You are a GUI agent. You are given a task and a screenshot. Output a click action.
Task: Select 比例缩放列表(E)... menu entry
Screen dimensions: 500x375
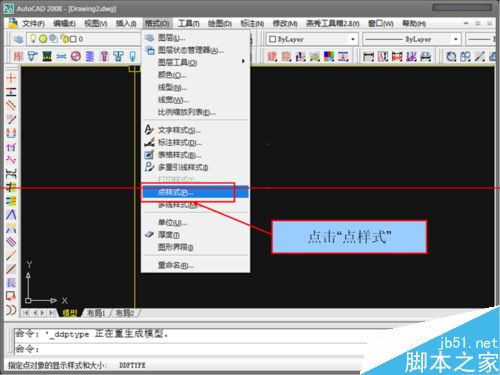point(196,112)
